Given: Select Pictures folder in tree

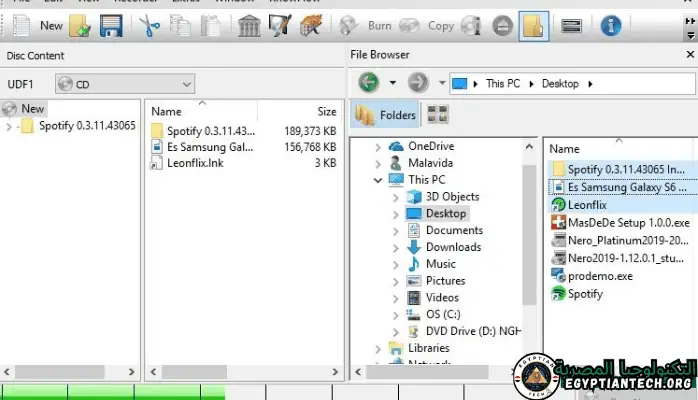Looking at the screenshot, I should tap(445, 281).
